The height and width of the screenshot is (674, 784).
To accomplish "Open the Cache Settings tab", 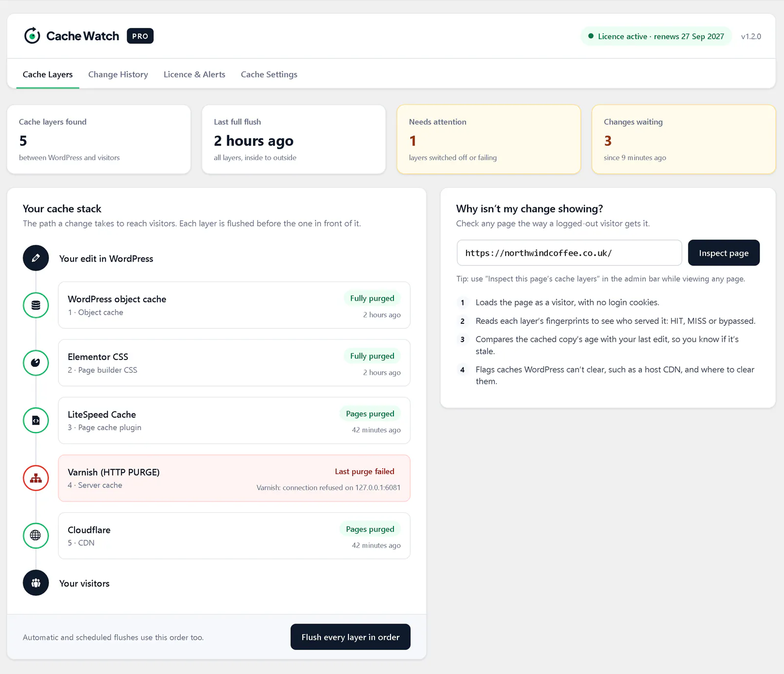I will tap(269, 74).
